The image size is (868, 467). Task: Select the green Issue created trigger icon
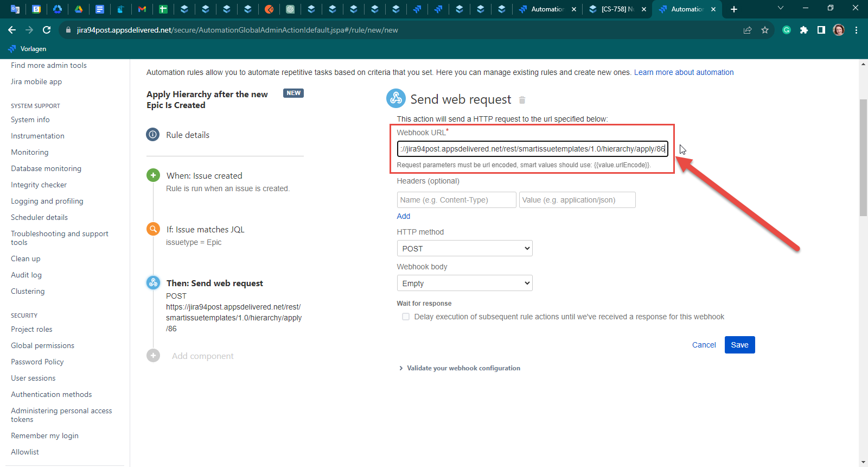coord(153,175)
